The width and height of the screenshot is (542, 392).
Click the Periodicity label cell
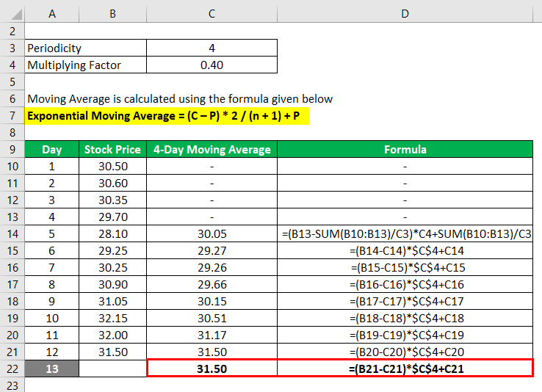pos(86,48)
